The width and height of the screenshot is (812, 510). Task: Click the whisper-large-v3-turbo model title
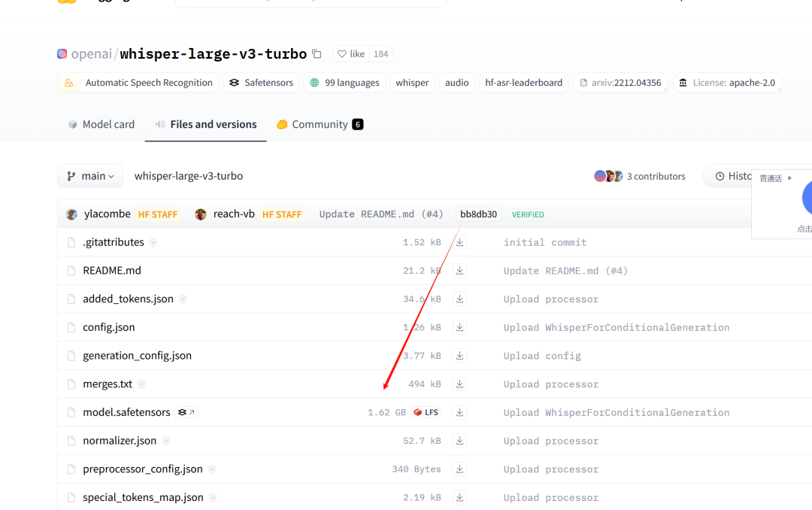click(214, 54)
